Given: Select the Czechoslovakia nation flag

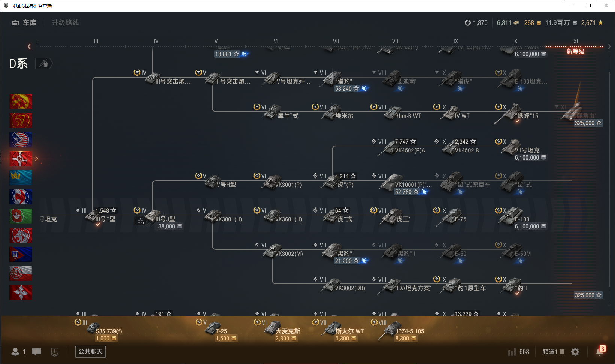Looking at the screenshot, I should pos(21,254).
